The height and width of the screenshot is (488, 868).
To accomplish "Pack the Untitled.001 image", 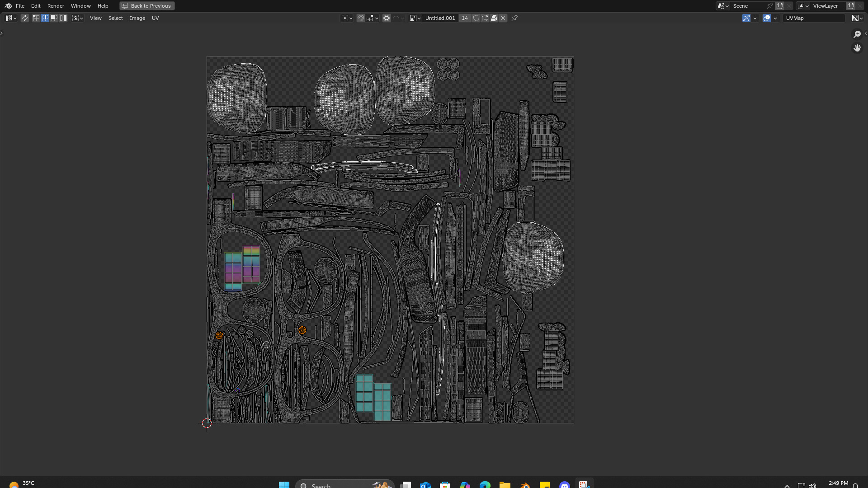I will (x=494, y=18).
